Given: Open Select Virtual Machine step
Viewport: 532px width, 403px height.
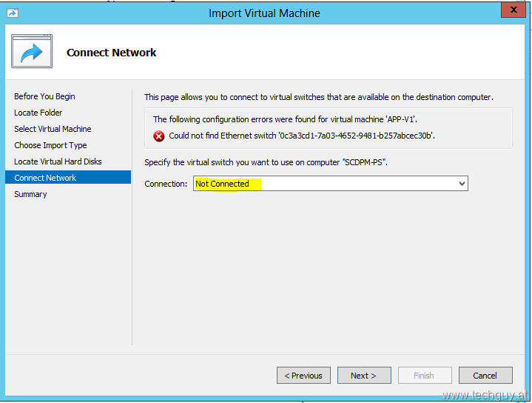Looking at the screenshot, I should pos(53,129).
